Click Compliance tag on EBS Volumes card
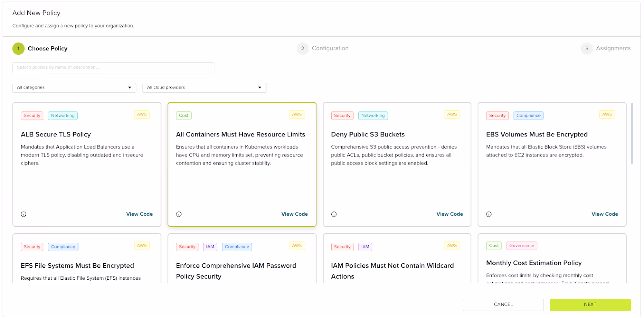The height and width of the screenshot is (318, 644). tap(528, 116)
